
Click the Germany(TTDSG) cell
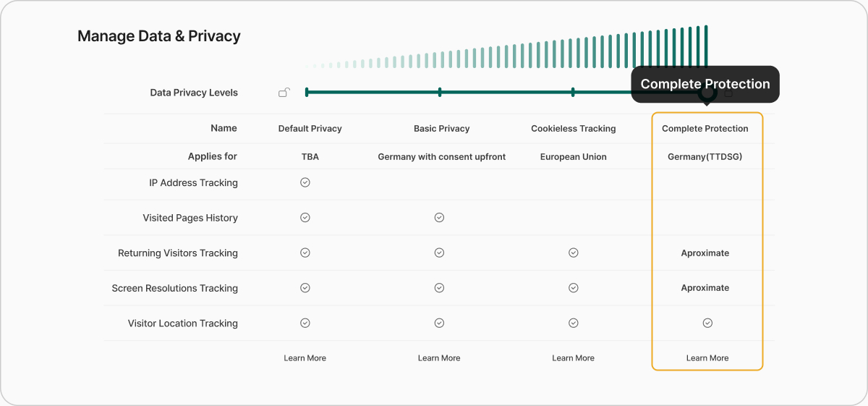tap(705, 157)
